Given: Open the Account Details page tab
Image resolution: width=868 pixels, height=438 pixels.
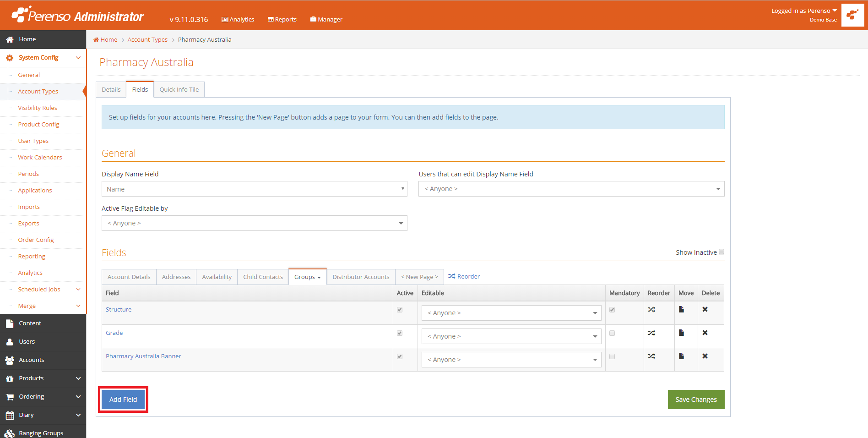Looking at the screenshot, I should [x=129, y=277].
